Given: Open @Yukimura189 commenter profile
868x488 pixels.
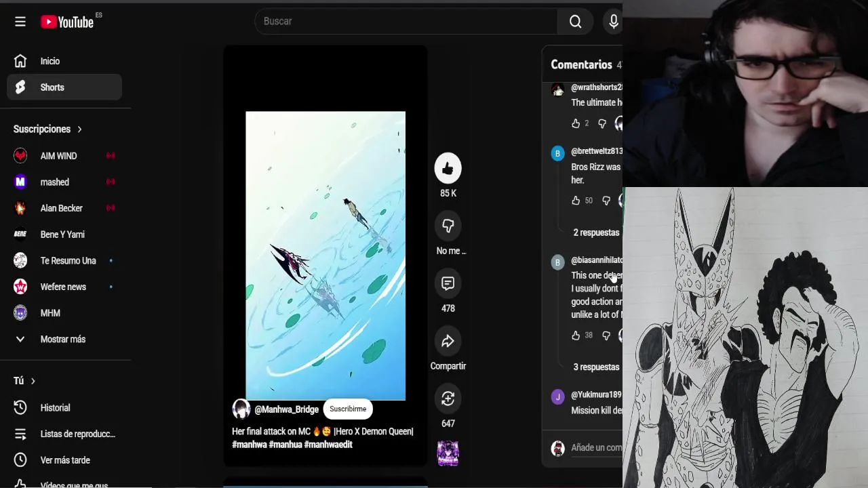Looking at the screenshot, I should (596, 394).
